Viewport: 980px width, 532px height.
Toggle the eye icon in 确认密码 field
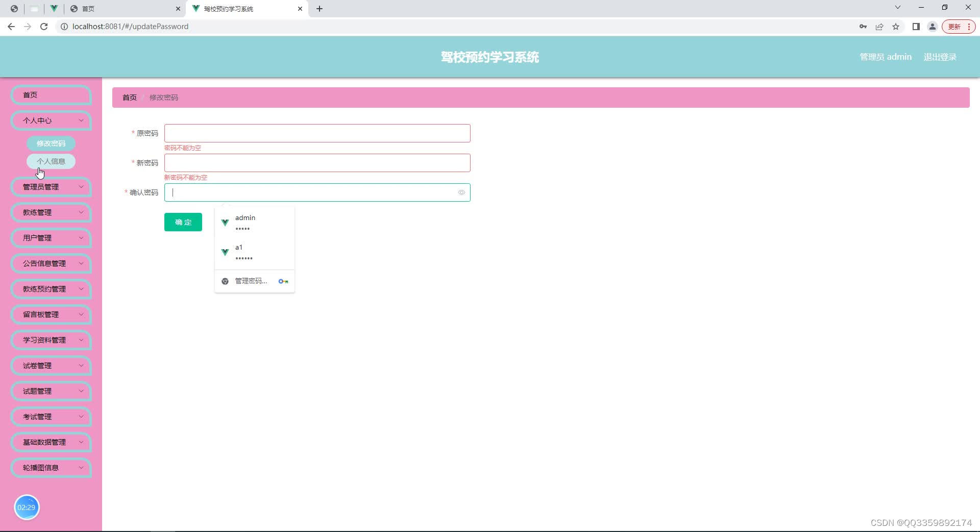(x=461, y=192)
